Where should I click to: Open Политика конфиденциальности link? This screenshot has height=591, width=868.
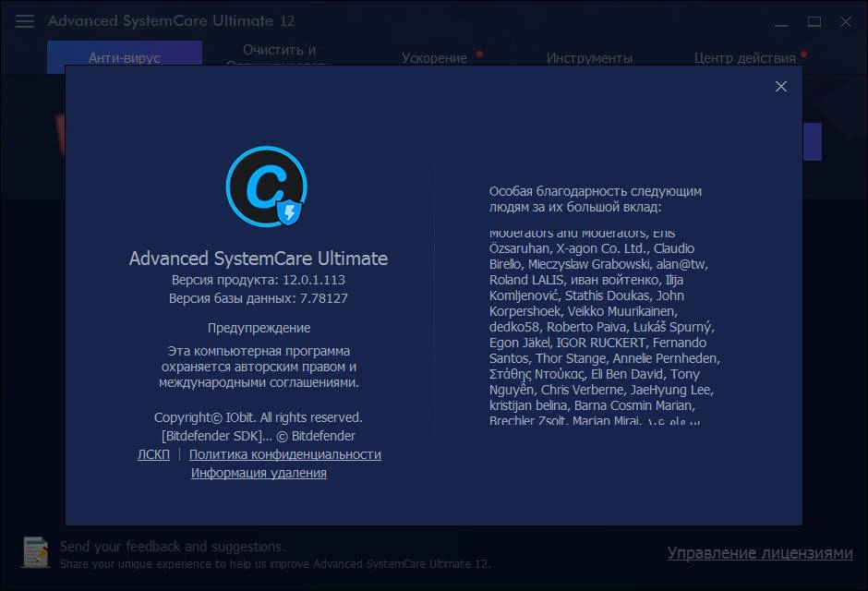pyautogui.click(x=285, y=454)
